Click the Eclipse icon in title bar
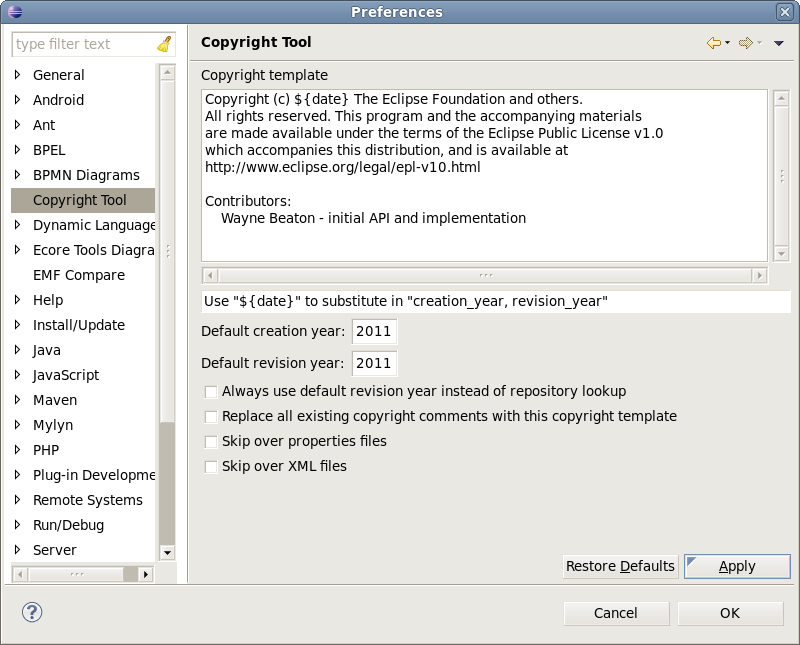 point(15,11)
